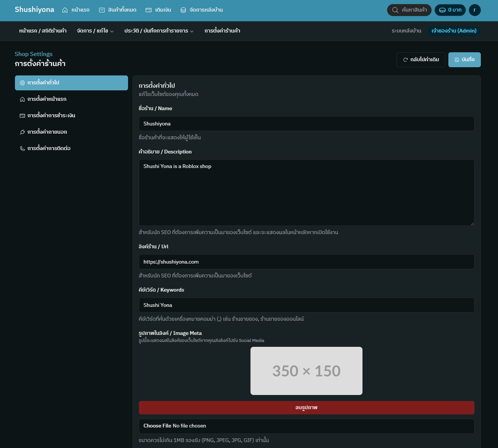This screenshot has width=498, height=448.
Task: Click the megaphone icon beside การตั้งค่าภายนอก
Action: coord(22,132)
